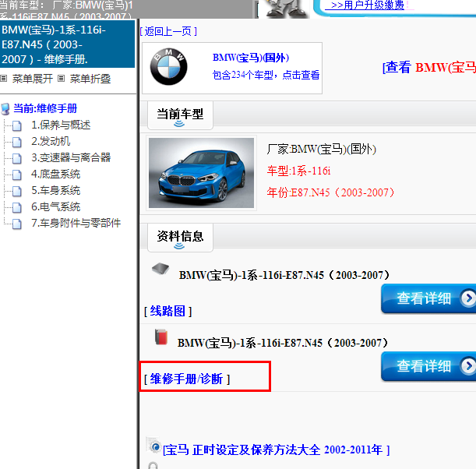Click the gray chip icon above 线路图
This screenshot has width=476, height=469.
(x=160, y=269)
